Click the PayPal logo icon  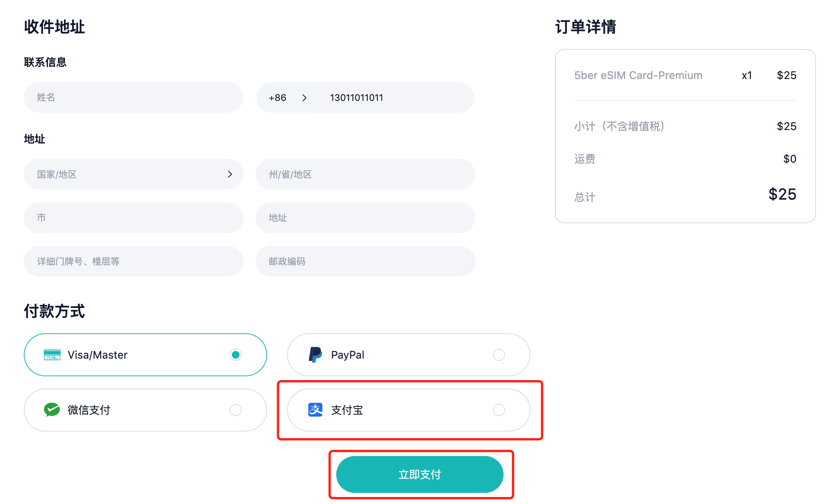[315, 355]
